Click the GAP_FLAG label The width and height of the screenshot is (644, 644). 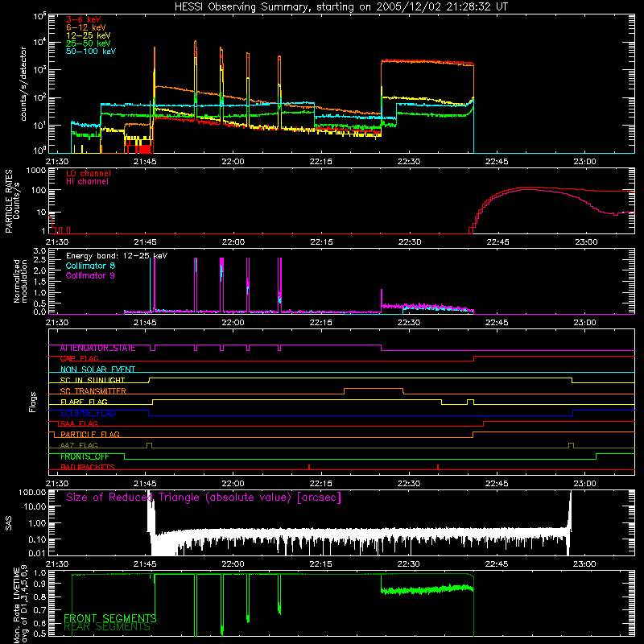(x=80, y=359)
